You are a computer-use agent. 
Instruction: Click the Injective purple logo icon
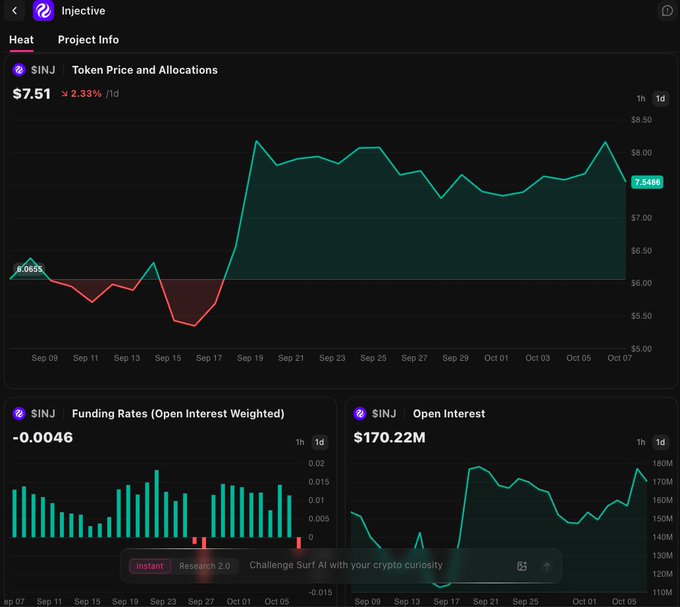(43, 10)
